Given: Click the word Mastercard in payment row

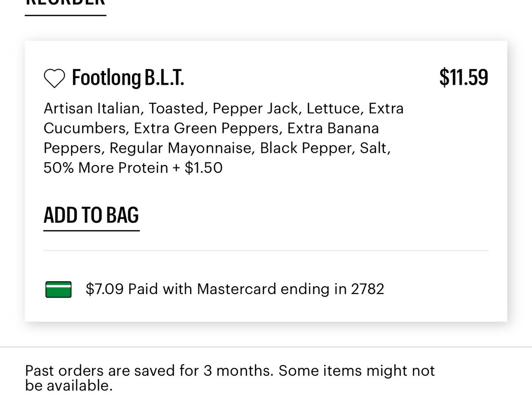Looking at the screenshot, I should (236, 289).
